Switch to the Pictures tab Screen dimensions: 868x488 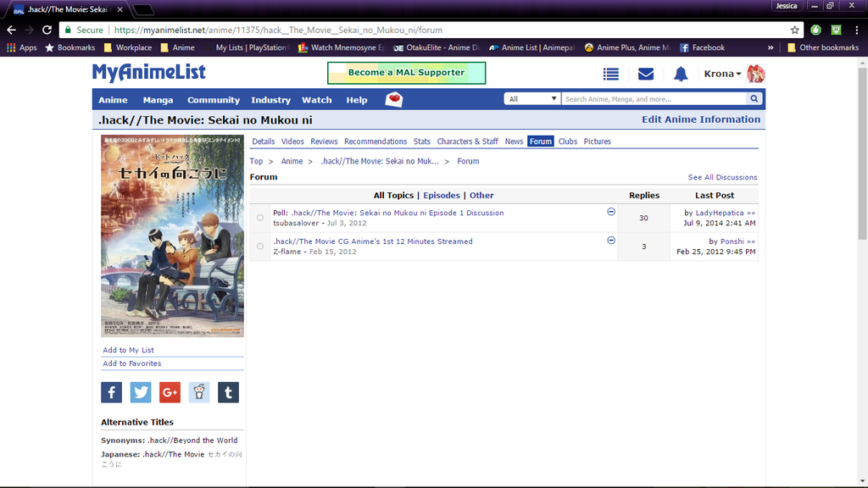coord(598,141)
